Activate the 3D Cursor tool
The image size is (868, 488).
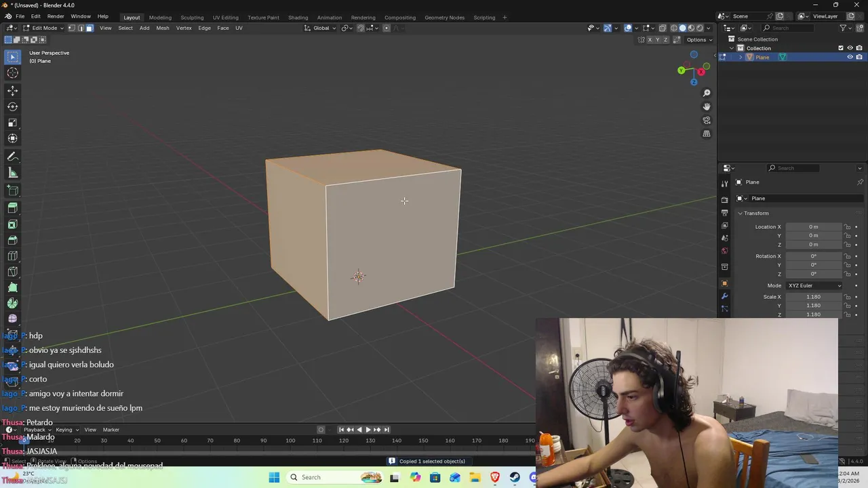[12, 73]
